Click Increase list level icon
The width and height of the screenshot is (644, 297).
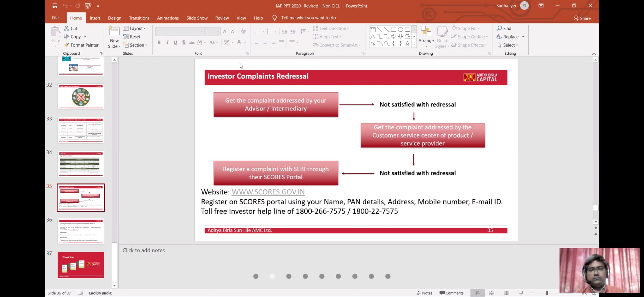[293, 31]
